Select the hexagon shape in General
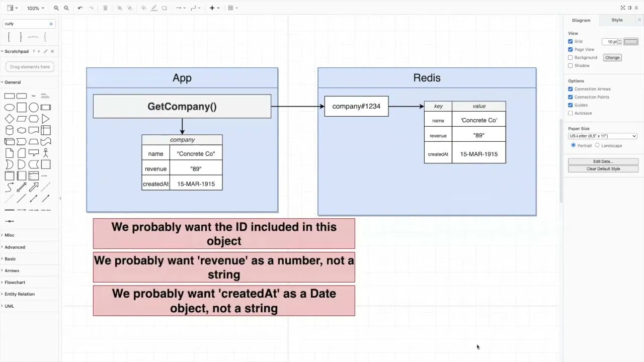 point(34,119)
